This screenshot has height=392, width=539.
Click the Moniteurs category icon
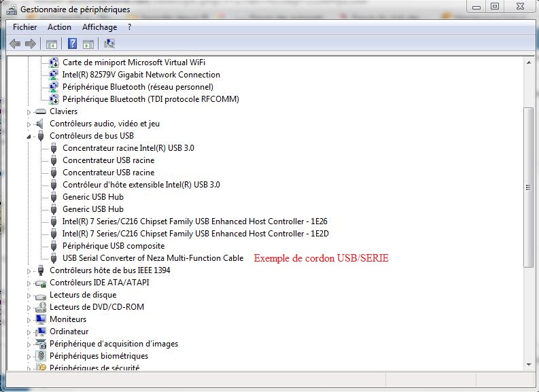pos(41,319)
